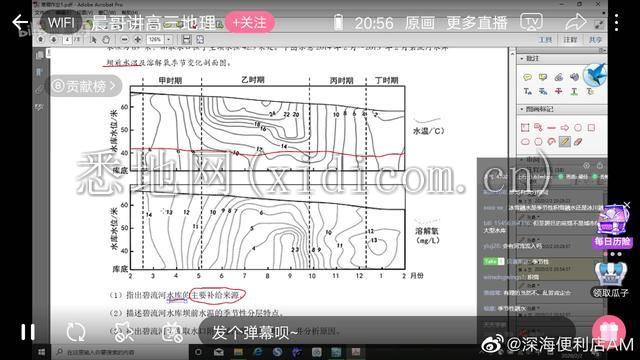Image resolution: width=640 pixels, height=360 pixels.
Task: Switch to the 工具 tools tab
Action: click(546, 40)
